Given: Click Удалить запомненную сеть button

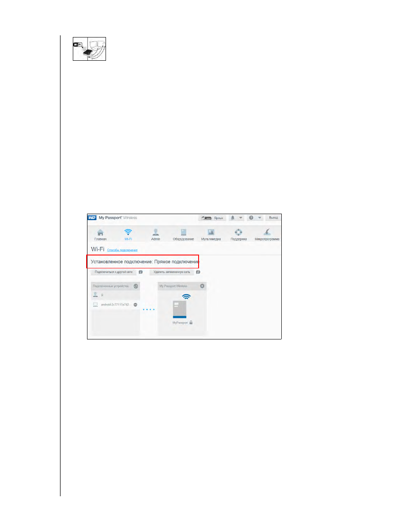Looking at the screenshot, I should 172,272.
